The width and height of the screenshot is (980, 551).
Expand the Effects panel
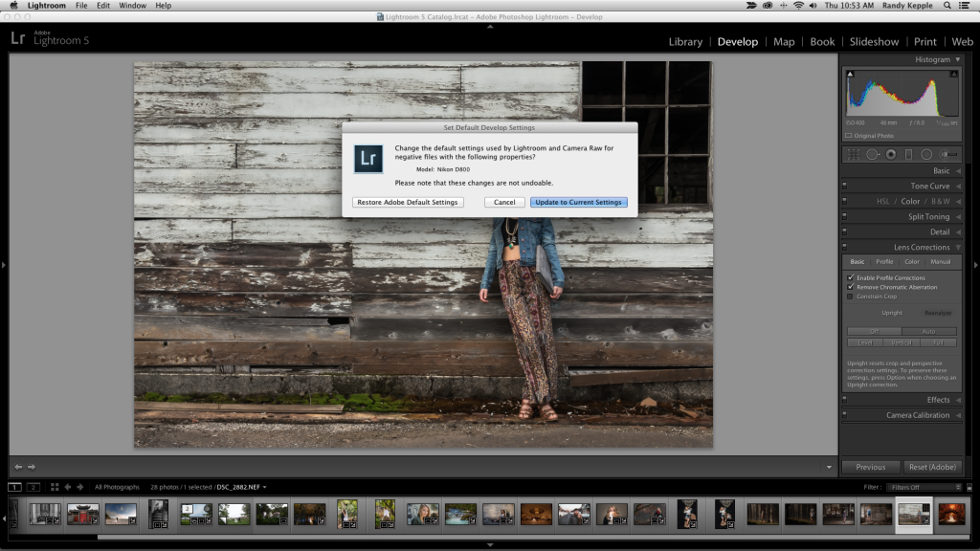tap(958, 399)
